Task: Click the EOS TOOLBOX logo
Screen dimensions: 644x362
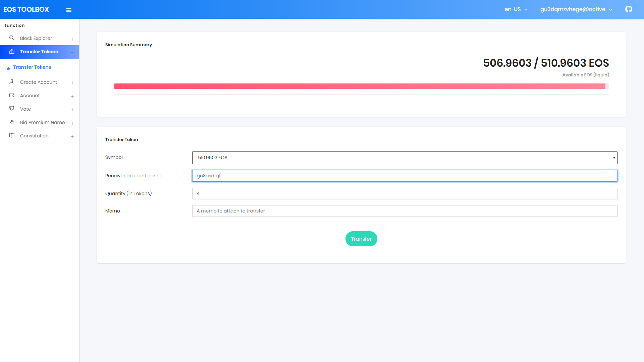Action: [x=26, y=9]
